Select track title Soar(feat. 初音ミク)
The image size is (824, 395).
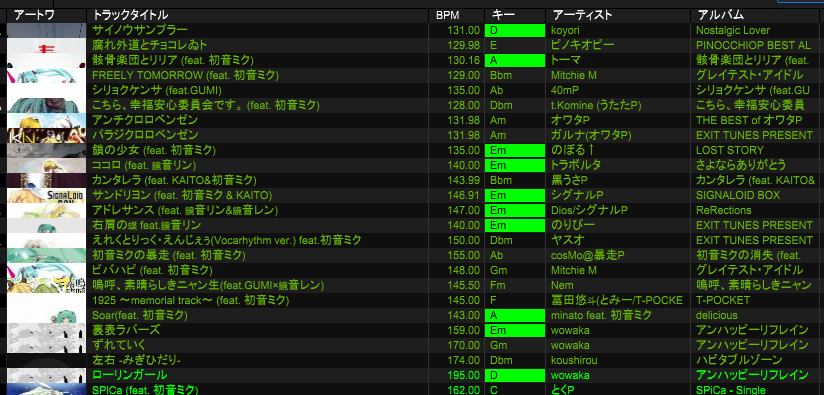click(140, 315)
